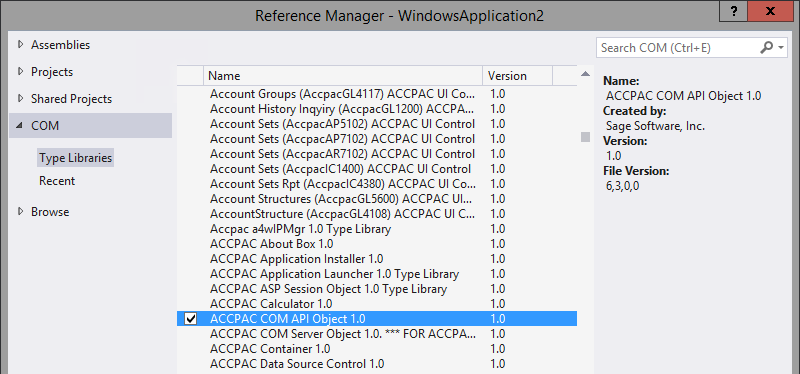The height and width of the screenshot is (374, 800).
Task: Select Account Sets (AccpacAP5102) row
Action: pos(377,124)
